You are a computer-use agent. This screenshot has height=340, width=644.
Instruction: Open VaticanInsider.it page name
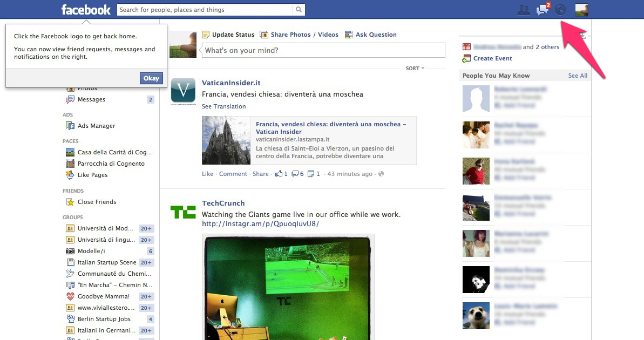(231, 83)
